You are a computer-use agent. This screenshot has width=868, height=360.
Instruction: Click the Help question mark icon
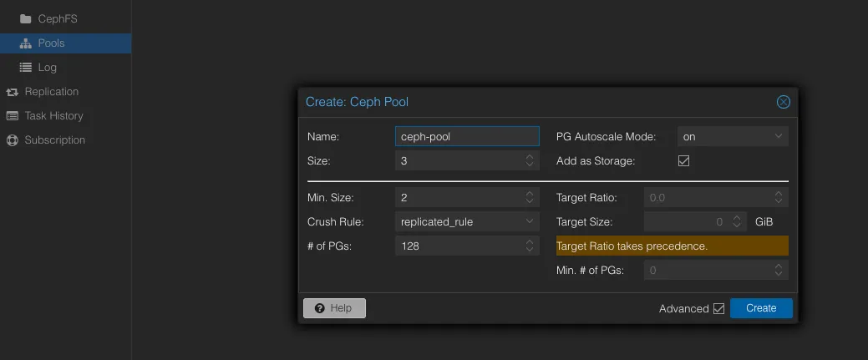point(319,308)
